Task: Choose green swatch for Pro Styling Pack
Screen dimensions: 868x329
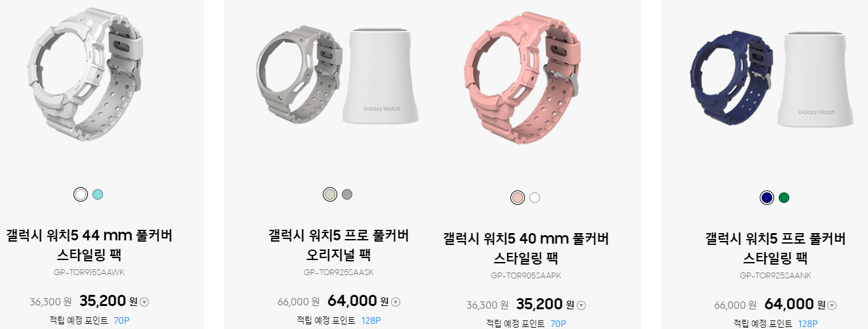Action: click(784, 198)
